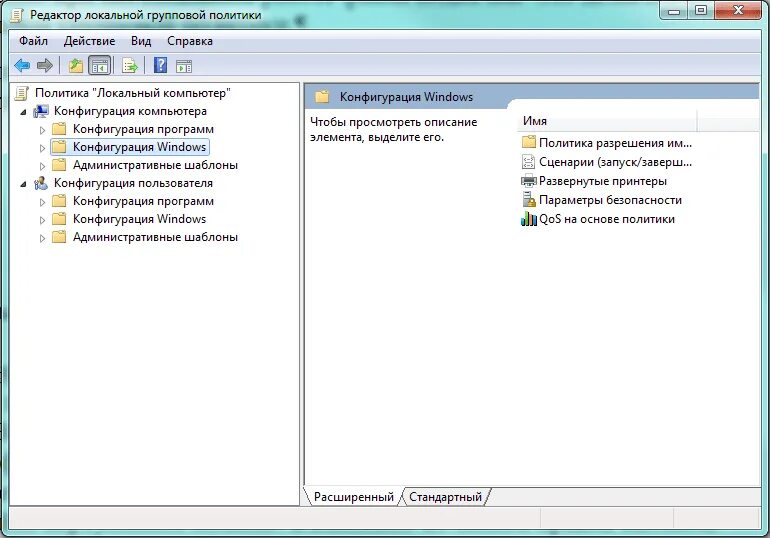The image size is (770, 538).
Task: Click the Имя column header
Action: (607, 121)
